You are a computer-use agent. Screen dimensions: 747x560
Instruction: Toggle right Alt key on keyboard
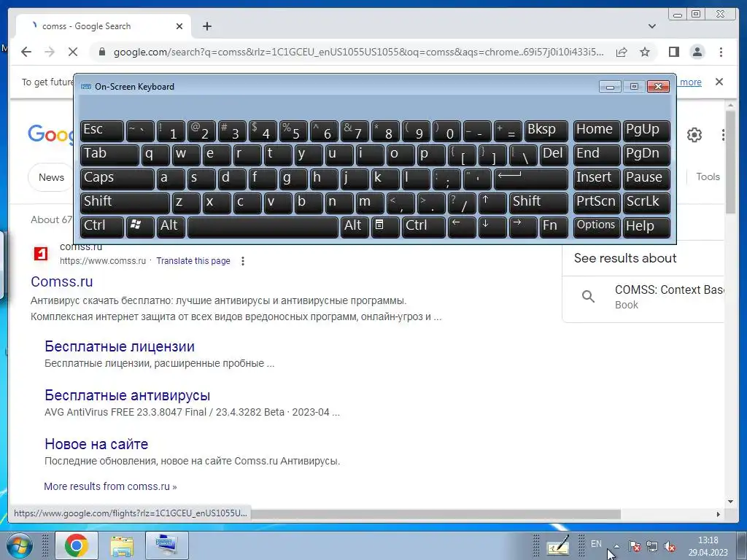355,227
